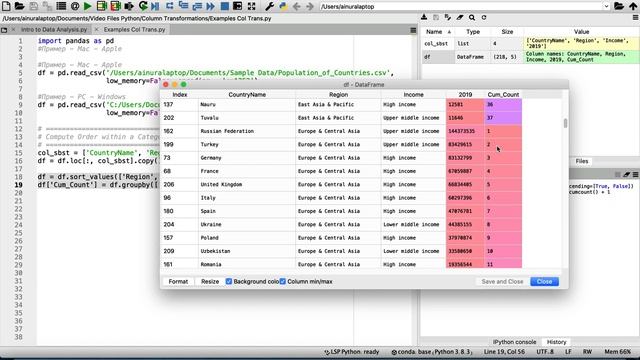Select the df variable row in Variable explorer
This screenshot has width=640, height=360.
coord(530,57)
